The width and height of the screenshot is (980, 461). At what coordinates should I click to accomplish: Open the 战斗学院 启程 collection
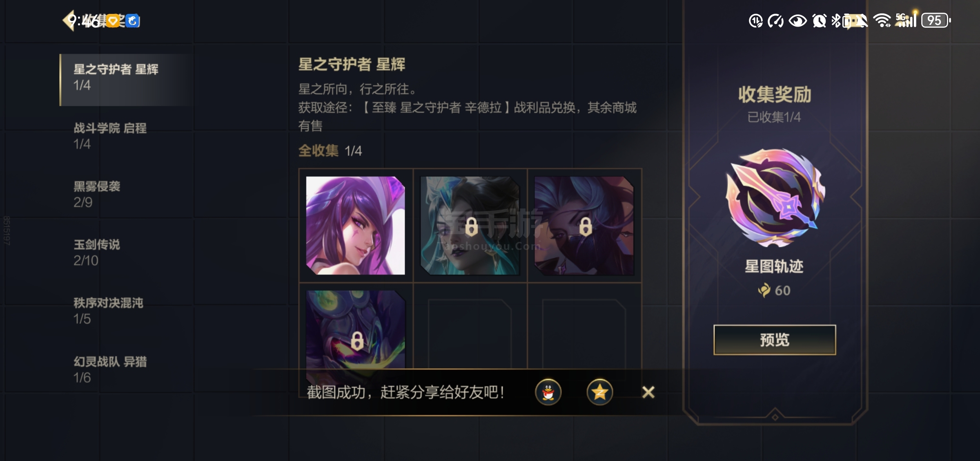(x=127, y=136)
